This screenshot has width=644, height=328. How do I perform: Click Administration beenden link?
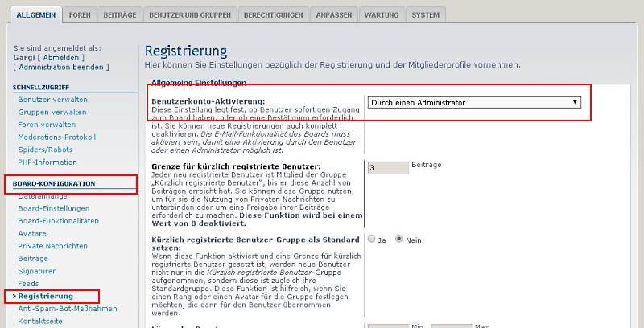pos(61,67)
